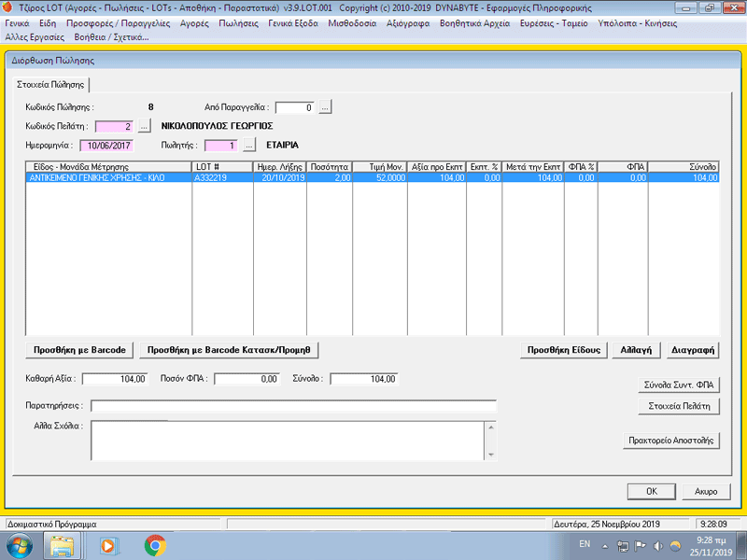This screenshot has width=747, height=560.
Task: Open customer code lookup ellipsis button
Action: coord(145,126)
